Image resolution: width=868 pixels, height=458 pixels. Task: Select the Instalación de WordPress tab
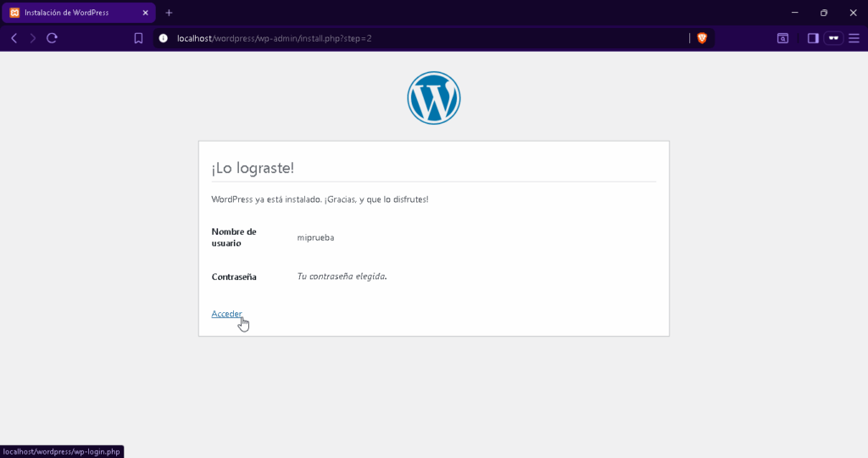[x=78, y=13]
